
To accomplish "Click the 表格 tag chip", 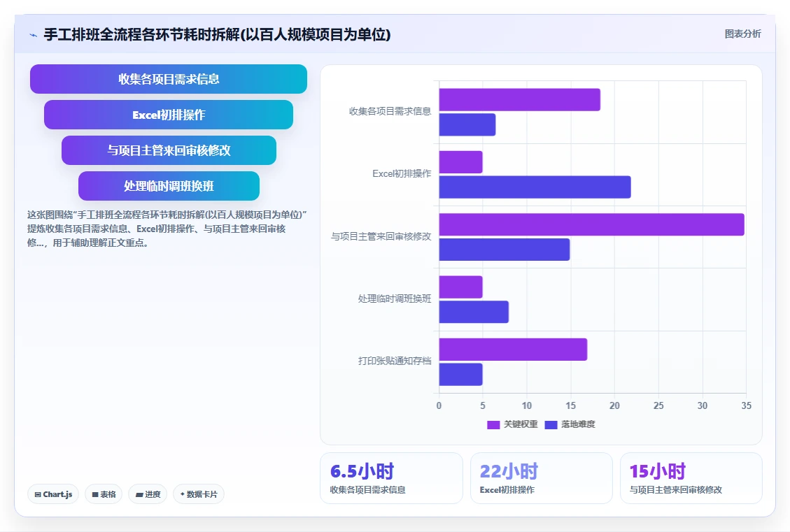I will (104, 494).
